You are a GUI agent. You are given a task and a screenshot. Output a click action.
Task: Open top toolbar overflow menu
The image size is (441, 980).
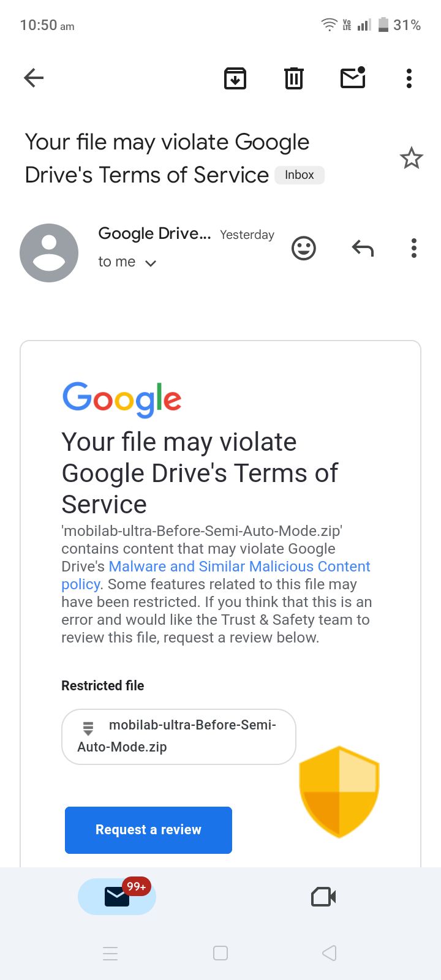[409, 78]
